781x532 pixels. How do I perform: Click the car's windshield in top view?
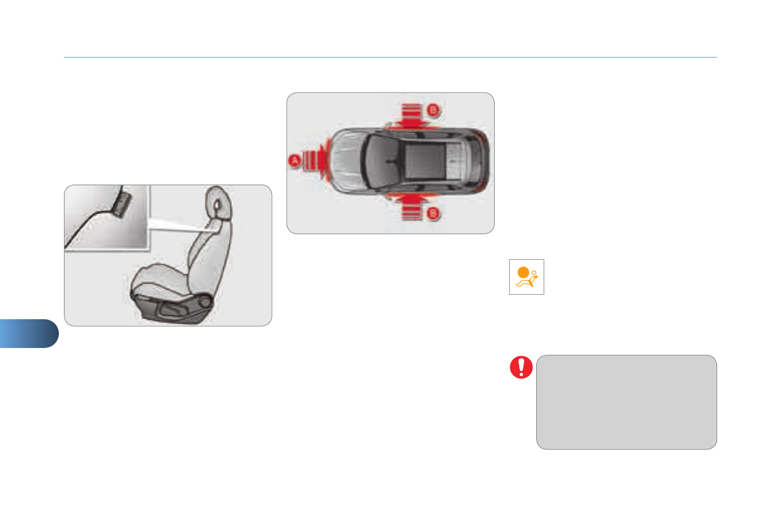tap(379, 161)
